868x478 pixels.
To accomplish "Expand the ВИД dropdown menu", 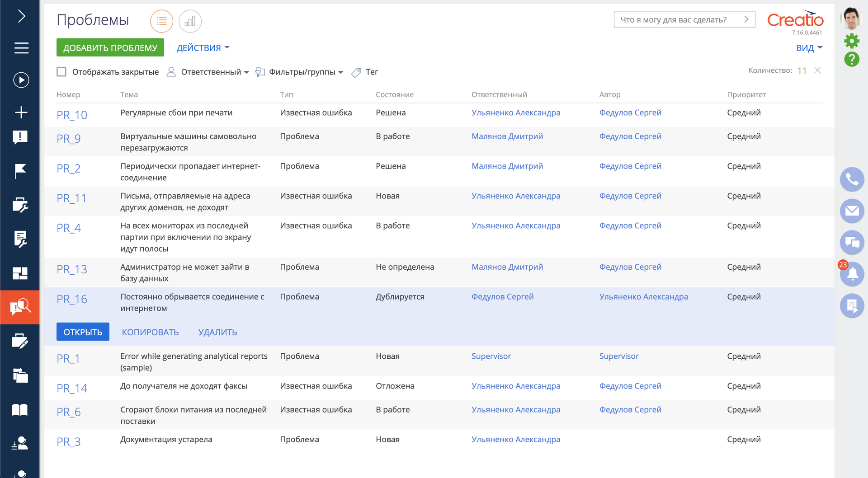I will [809, 48].
